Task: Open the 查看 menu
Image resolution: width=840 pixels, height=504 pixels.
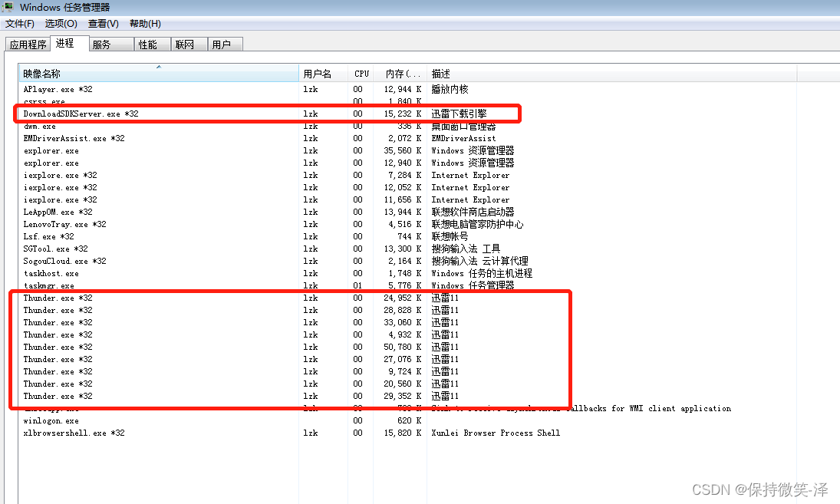Action: [x=104, y=23]
